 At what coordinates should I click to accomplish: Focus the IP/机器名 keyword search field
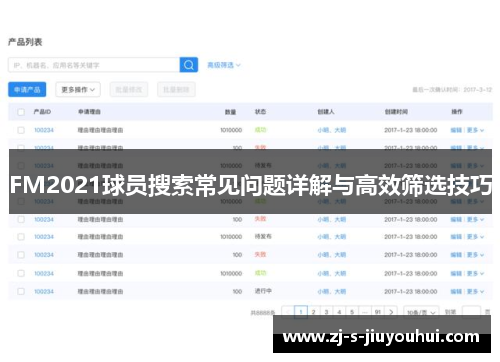tap(94, 65)
